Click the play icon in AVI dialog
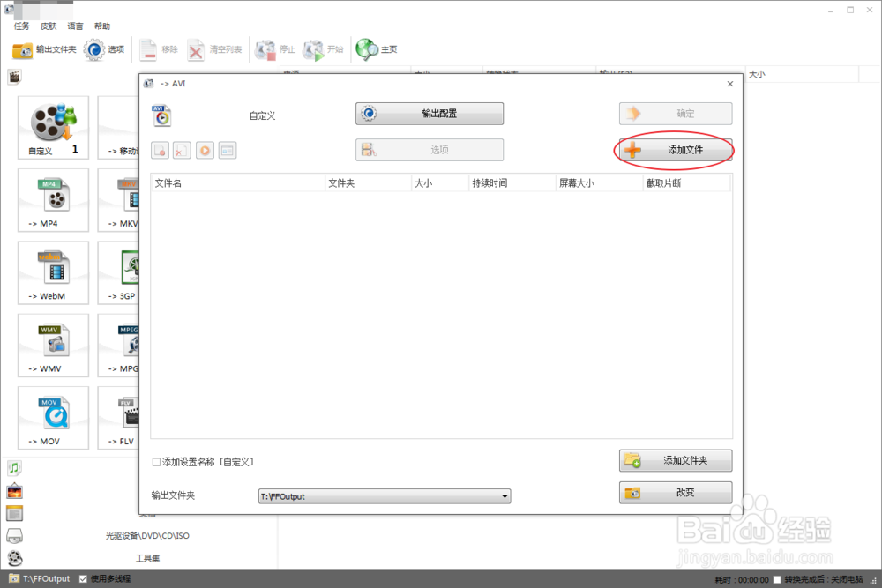 point(205,150)
